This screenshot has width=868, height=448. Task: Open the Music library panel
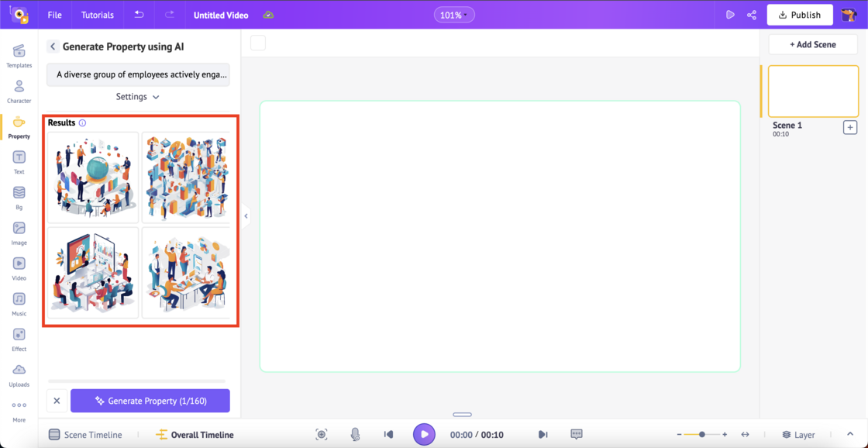(x=19, y=300)
